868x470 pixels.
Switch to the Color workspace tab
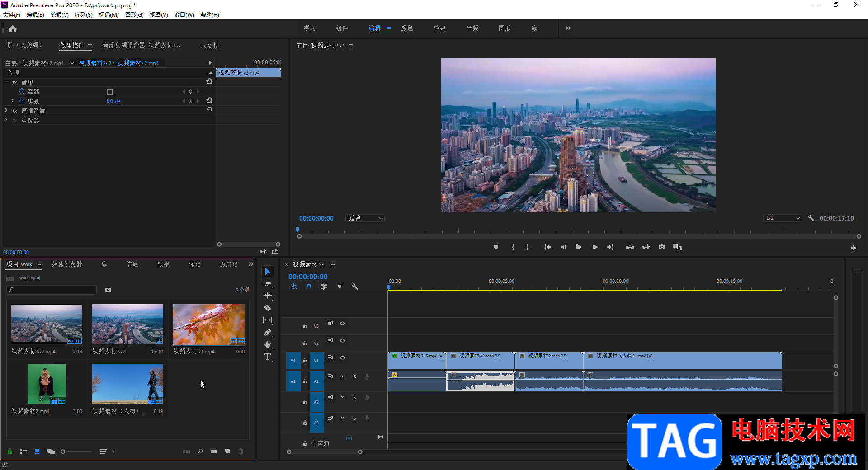coord(407,28)
